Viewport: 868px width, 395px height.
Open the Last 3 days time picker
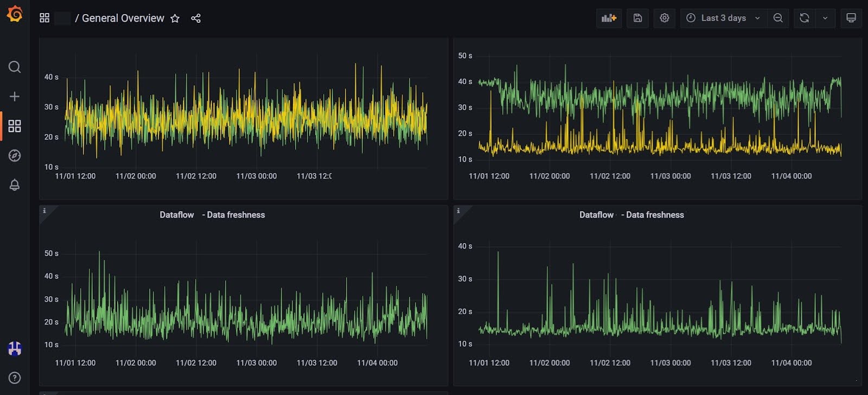tap(723, 18)
